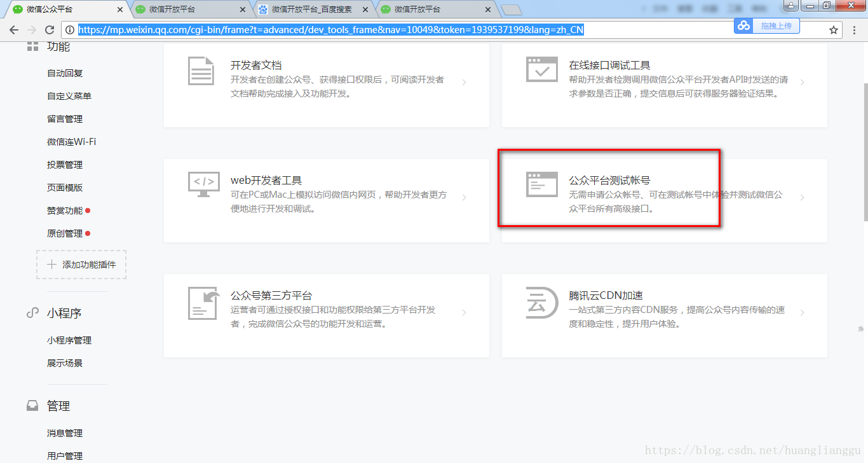
Task: Switch to the fourth tab 微信开放平台
Action: (435, 10)
